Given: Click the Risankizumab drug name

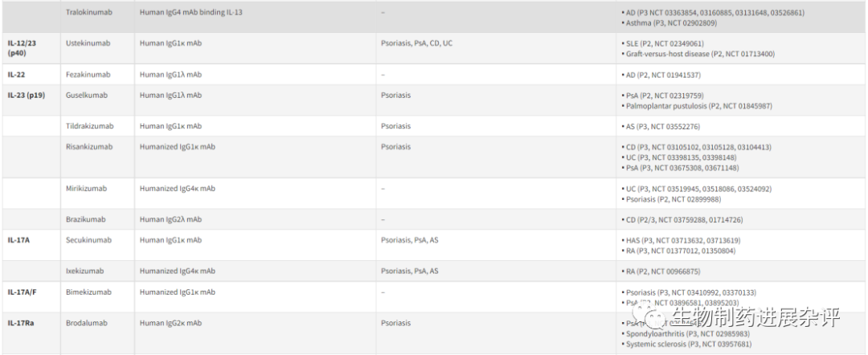Looking at the screenshot, I should (x=89, y=147).
